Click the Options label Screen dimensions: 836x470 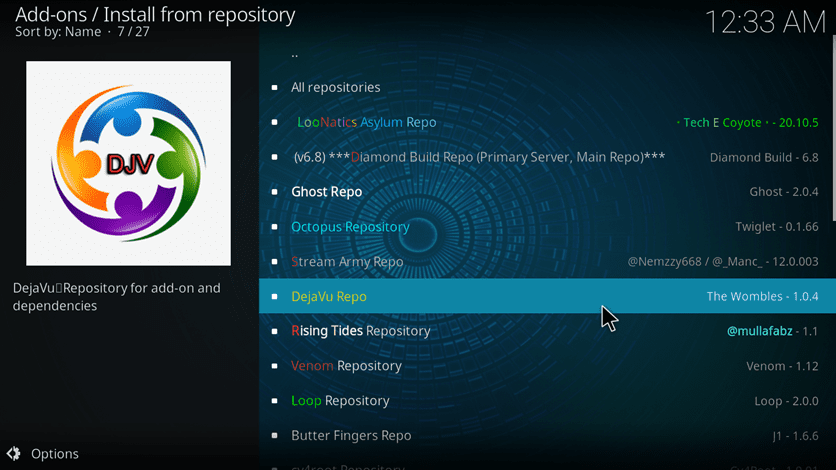(x=55, y=454)
